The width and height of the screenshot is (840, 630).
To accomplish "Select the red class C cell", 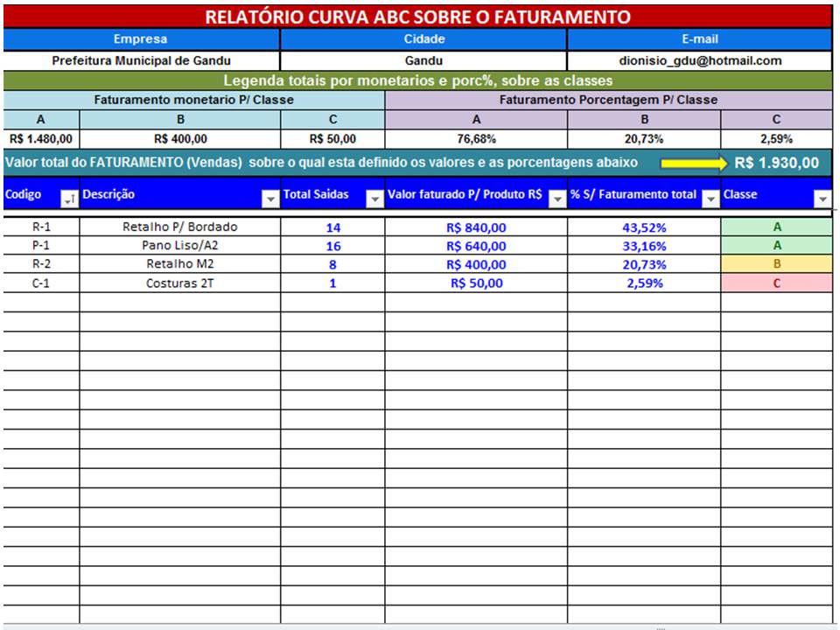I will click(x=776, y=283).
